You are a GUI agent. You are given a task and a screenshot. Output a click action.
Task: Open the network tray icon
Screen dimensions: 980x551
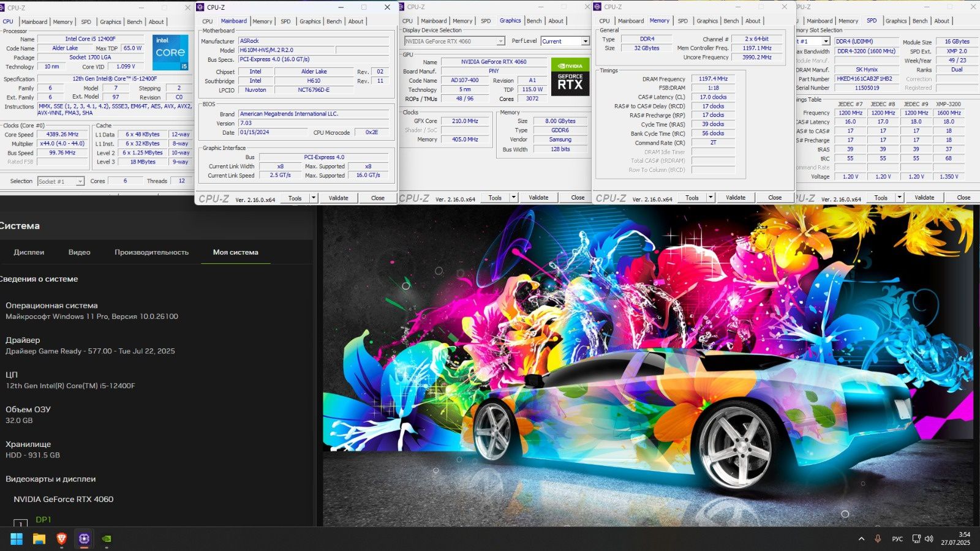[916, 539]
